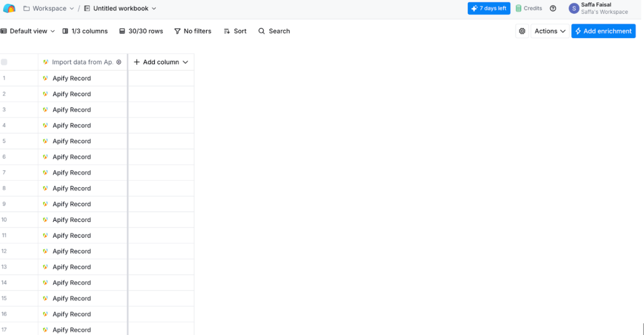Click Apify Record in row 6
This screenshot has width=644, height=335.
(x=71, y=157)
